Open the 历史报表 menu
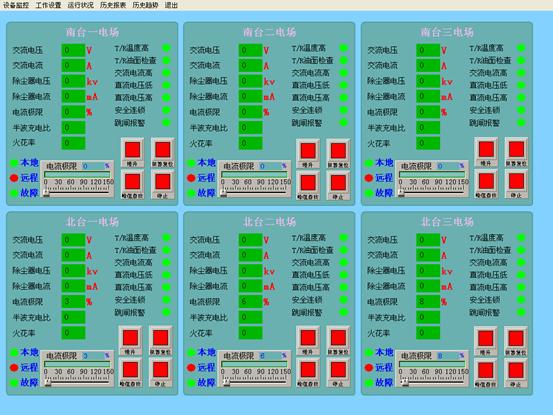Screen dimensions: 553x415 [x=113, y=5]
